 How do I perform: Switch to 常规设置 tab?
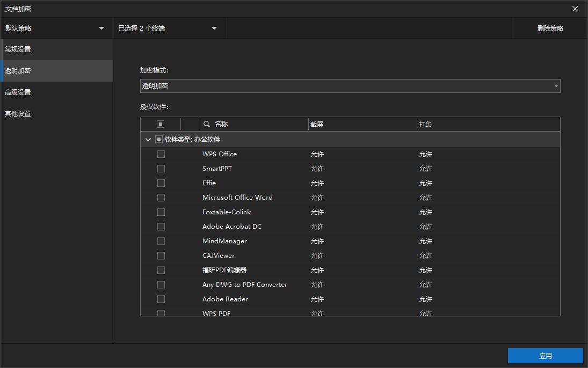(x=56, y=49)
